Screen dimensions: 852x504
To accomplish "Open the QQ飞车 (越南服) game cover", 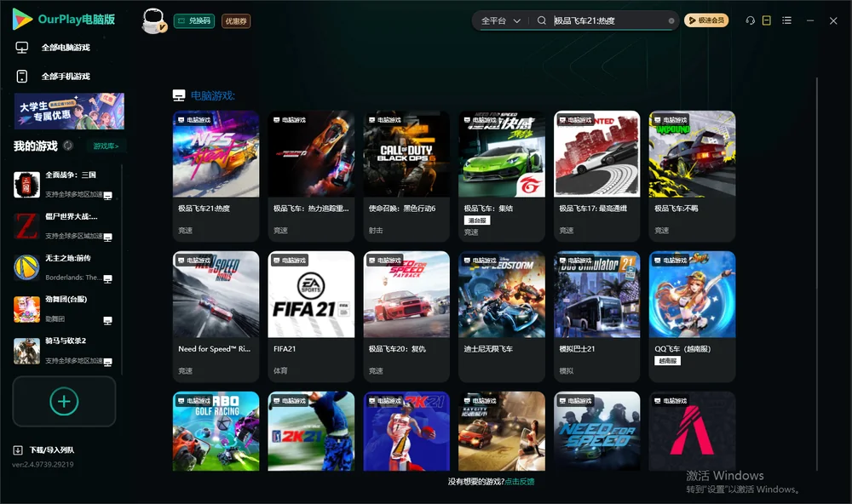I will (692, 295).
